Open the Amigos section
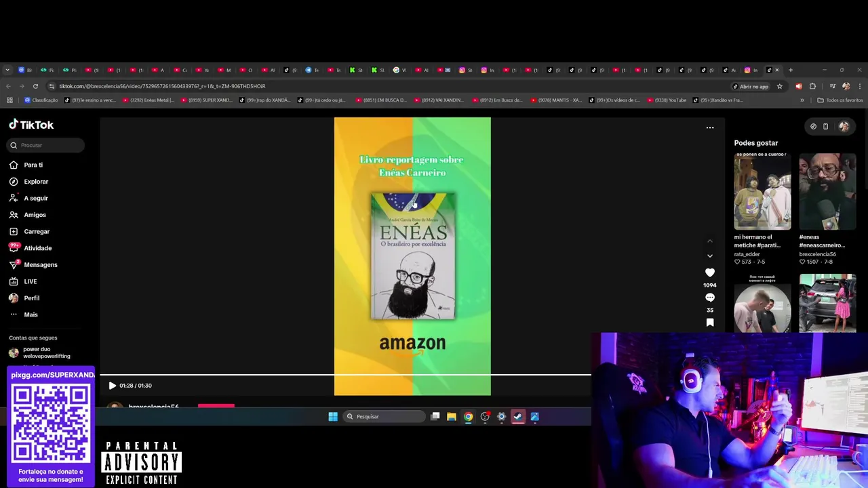The image size is (868, 488). click(x=35, y=215)
